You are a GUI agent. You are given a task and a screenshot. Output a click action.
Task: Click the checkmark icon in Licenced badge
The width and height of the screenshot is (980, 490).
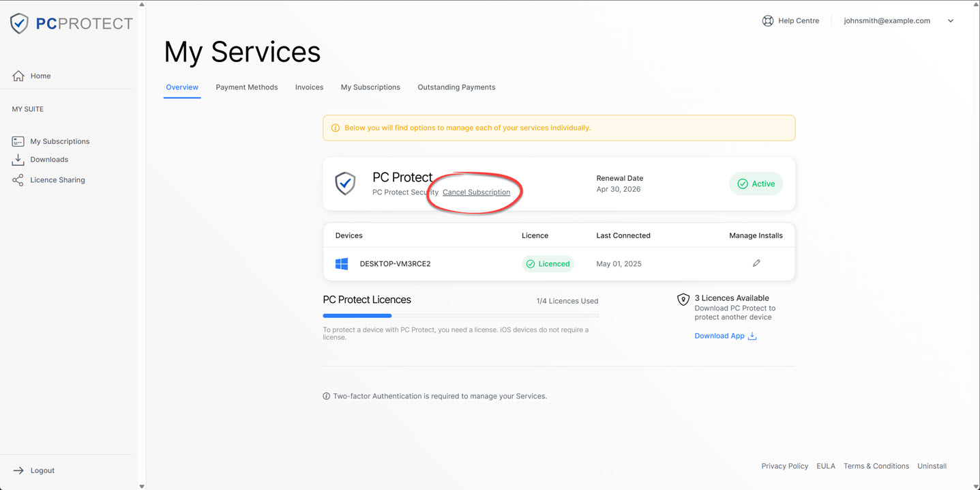[x=531, y=263]
